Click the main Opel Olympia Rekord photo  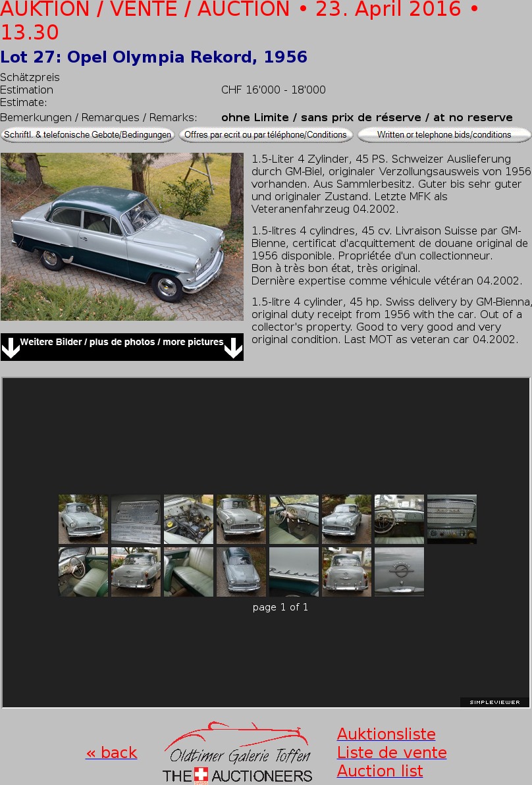point(122,237)
